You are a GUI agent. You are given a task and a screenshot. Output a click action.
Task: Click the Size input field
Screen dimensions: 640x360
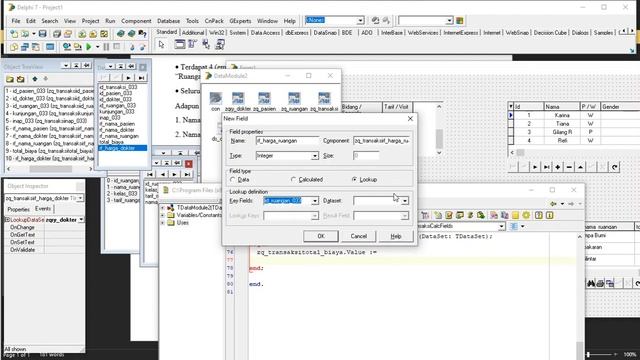click(x=366, y=156)
